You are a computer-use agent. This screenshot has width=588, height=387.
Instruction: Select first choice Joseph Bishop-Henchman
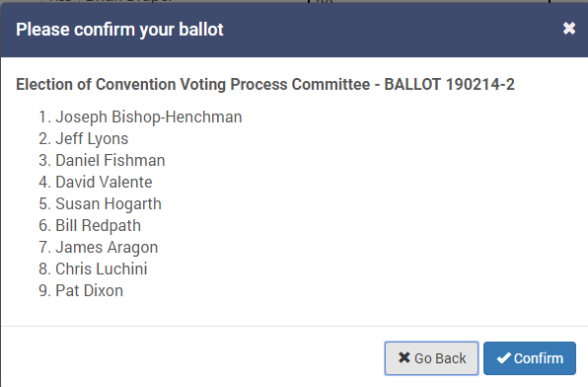pos(149,117)
